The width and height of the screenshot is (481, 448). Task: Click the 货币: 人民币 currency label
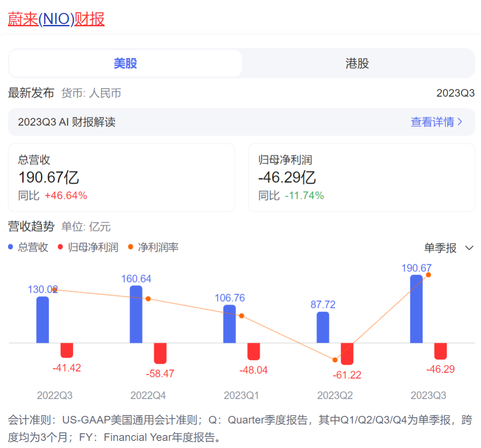[91, 93]
